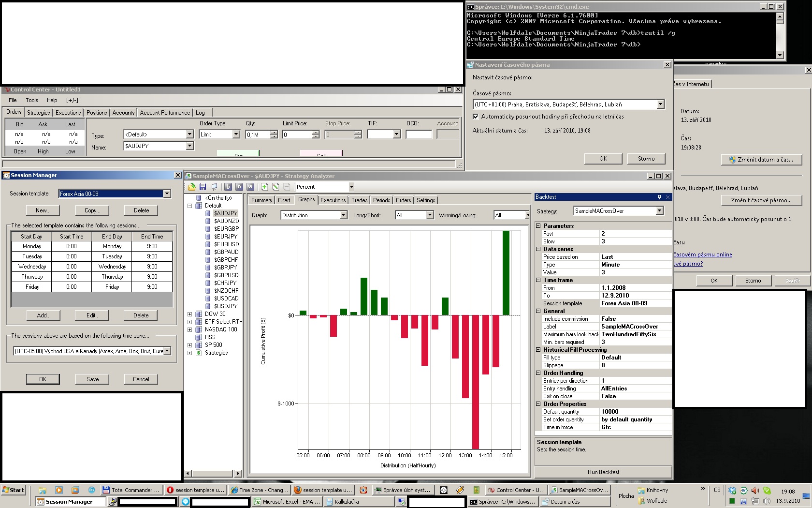Open the Account Performance tab
Screen dimensions: 812x508
pyautogui.click(x=165, y=113)
